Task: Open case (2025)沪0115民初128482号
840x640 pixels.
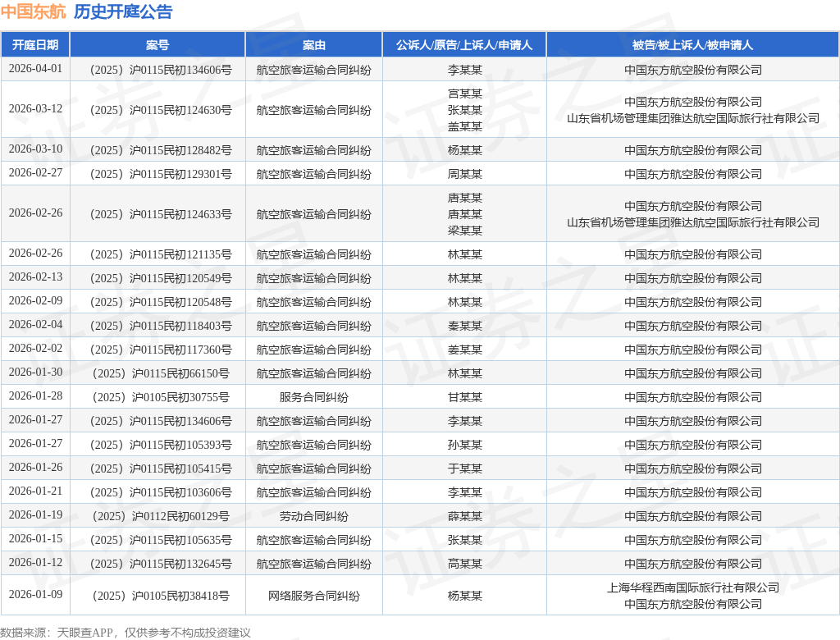Action: 157,150
